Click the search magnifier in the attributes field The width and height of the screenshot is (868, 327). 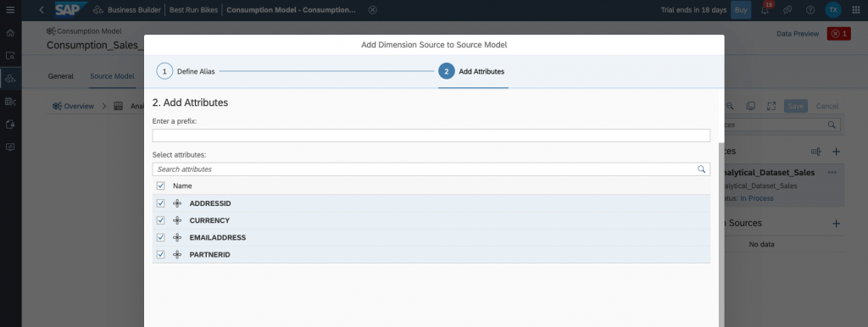(x=701, y=169)
